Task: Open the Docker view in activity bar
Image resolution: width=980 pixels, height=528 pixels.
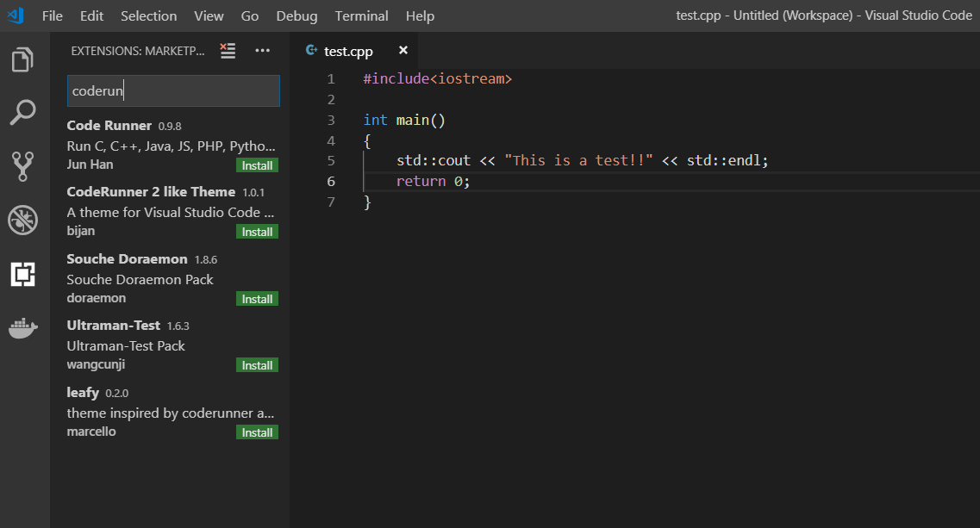Action: point(23,327)
